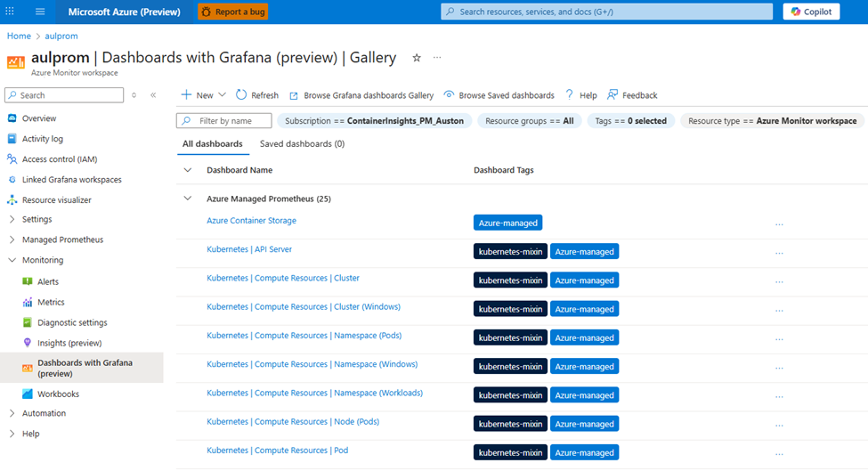The image size is (868, 471).
Task: Switch to Saved dashboards (0) tab
Action: tap(303, 144)
